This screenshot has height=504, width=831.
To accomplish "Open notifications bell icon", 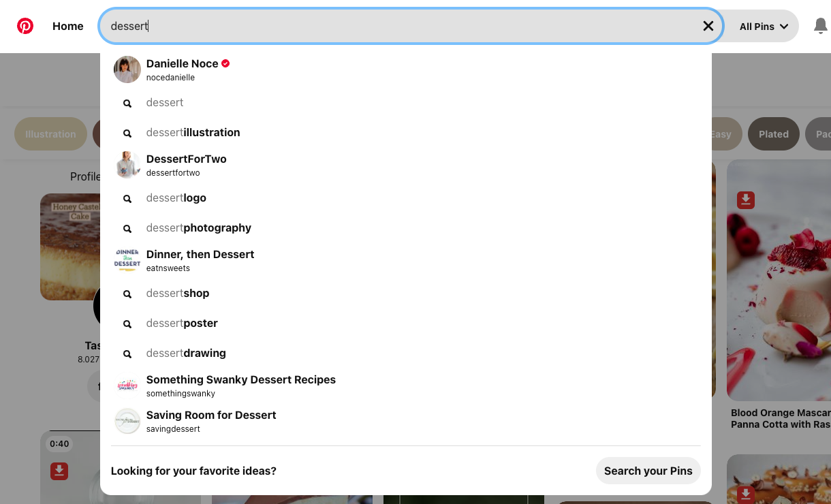I will coord(821,26).
